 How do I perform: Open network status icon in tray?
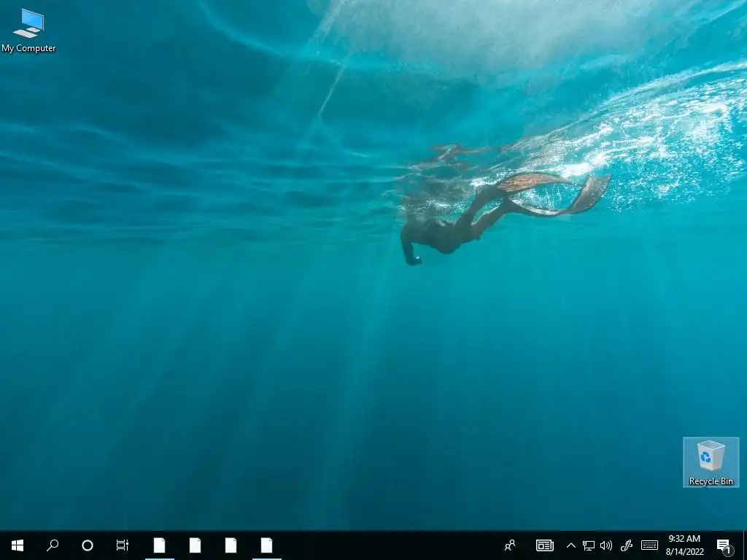(x=589, y=545)
